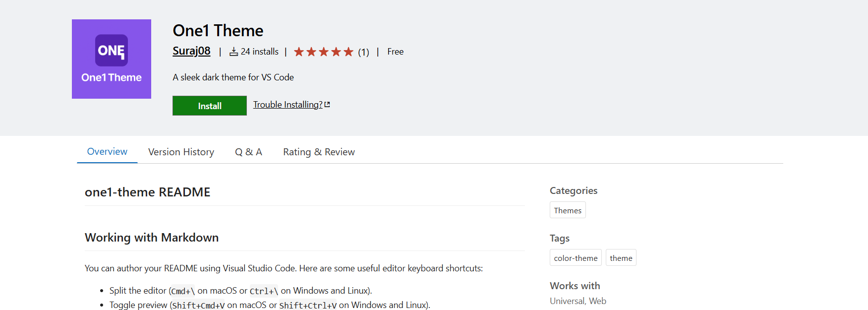This screenshot has height=310, width=868.
Task: Open the Suraj08 publisher page
Action: [x=191, y=51]
